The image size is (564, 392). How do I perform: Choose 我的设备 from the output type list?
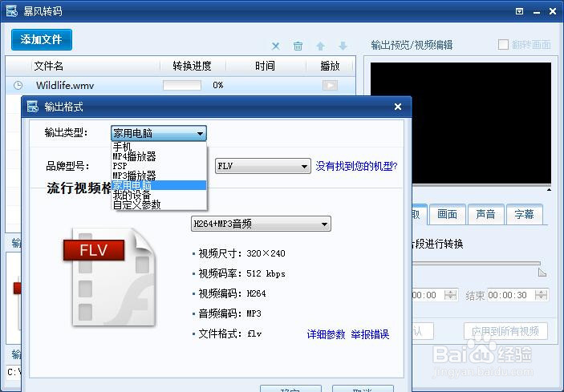point(159,195)
